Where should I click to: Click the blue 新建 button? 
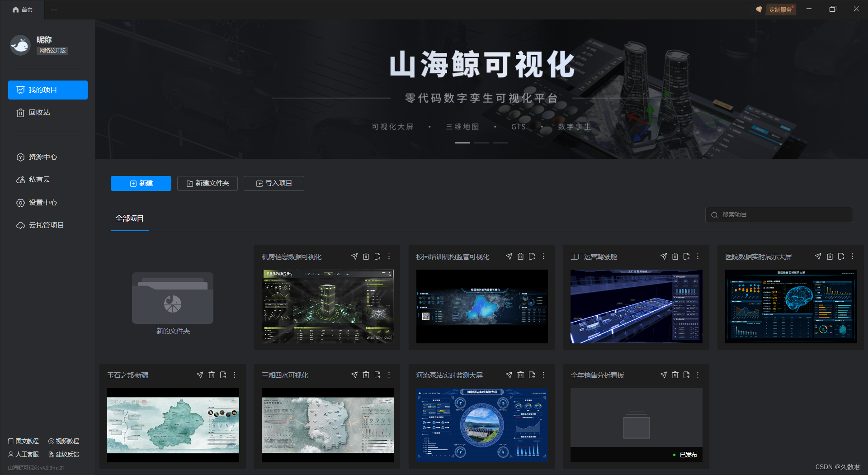coord(141,183)
